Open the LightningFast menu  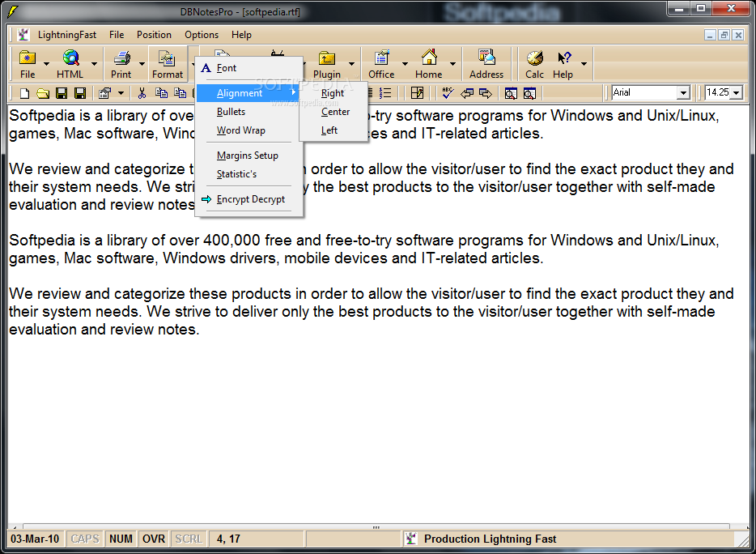[67, 35]
